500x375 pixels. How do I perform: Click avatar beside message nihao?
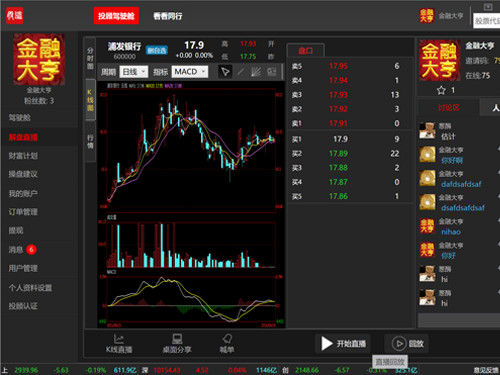[427, 226]
